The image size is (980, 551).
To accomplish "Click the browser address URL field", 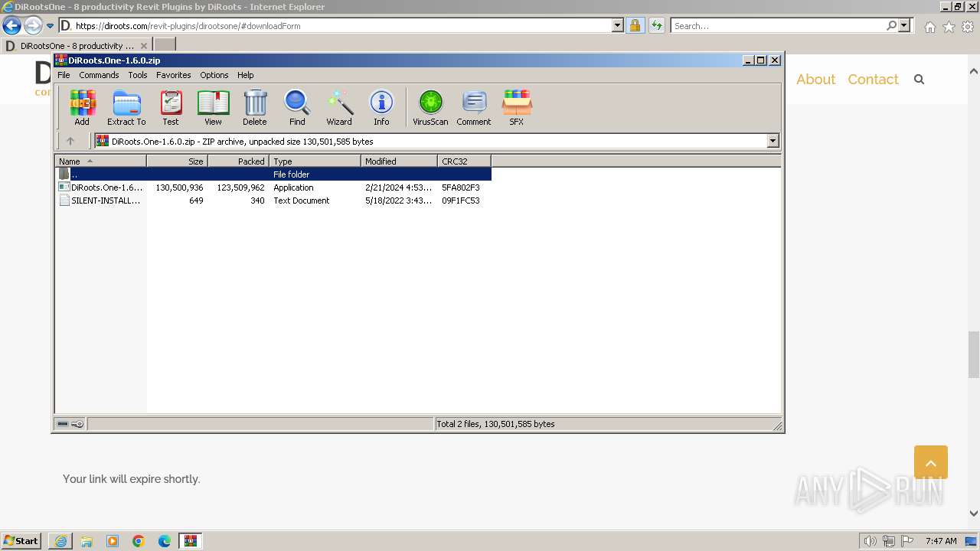I will 341,26.
